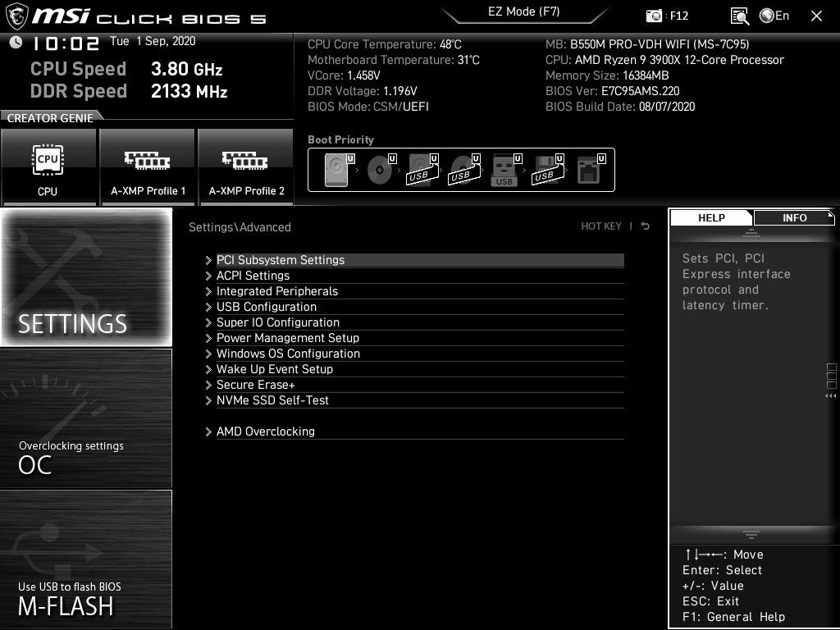Open the HOT KEY list
The image size is (840, 630).
(601, 226)
